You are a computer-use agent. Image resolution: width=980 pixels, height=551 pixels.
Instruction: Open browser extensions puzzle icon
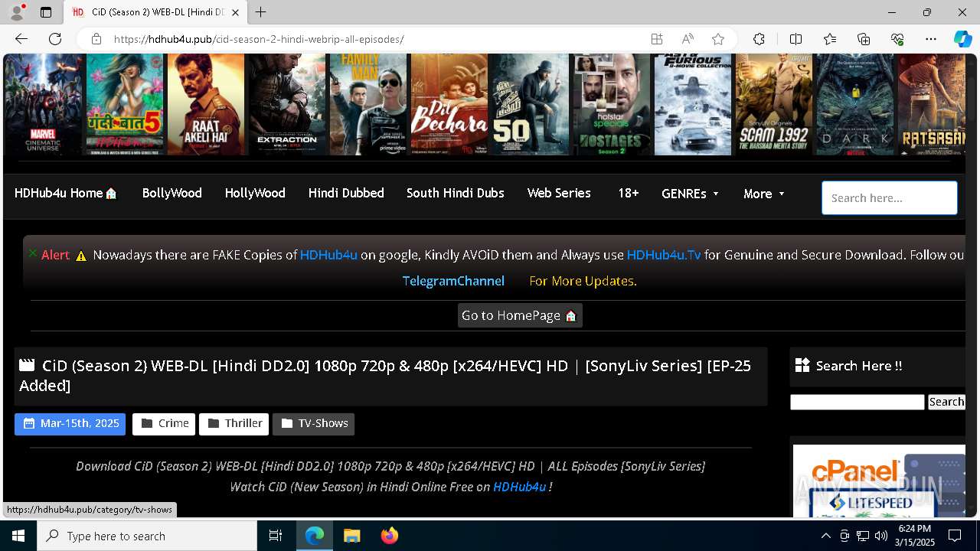point(759,39)
